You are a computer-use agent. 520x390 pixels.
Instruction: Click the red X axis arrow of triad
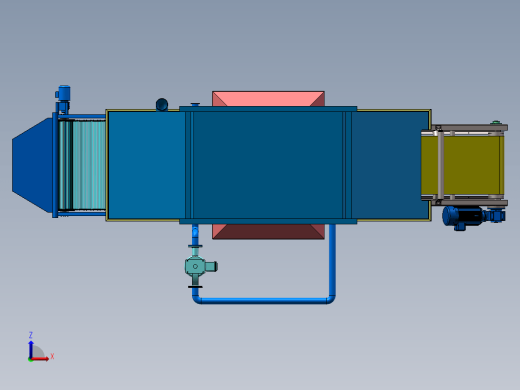pyautogui.click(x=41, y=359)
